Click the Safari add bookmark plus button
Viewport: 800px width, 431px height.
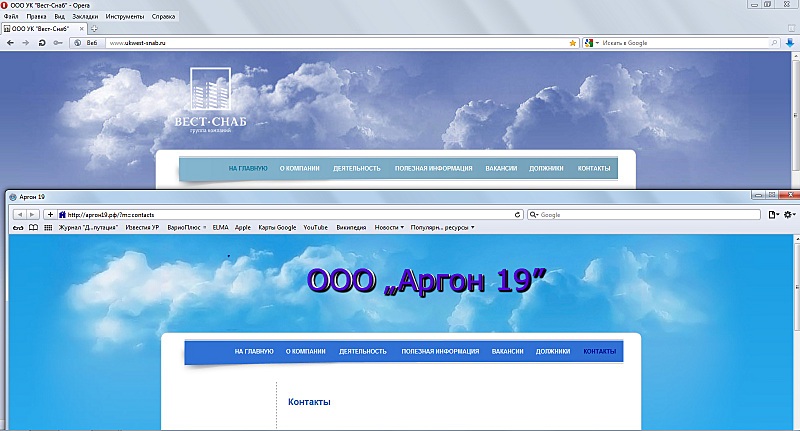[x=50, y=215]
